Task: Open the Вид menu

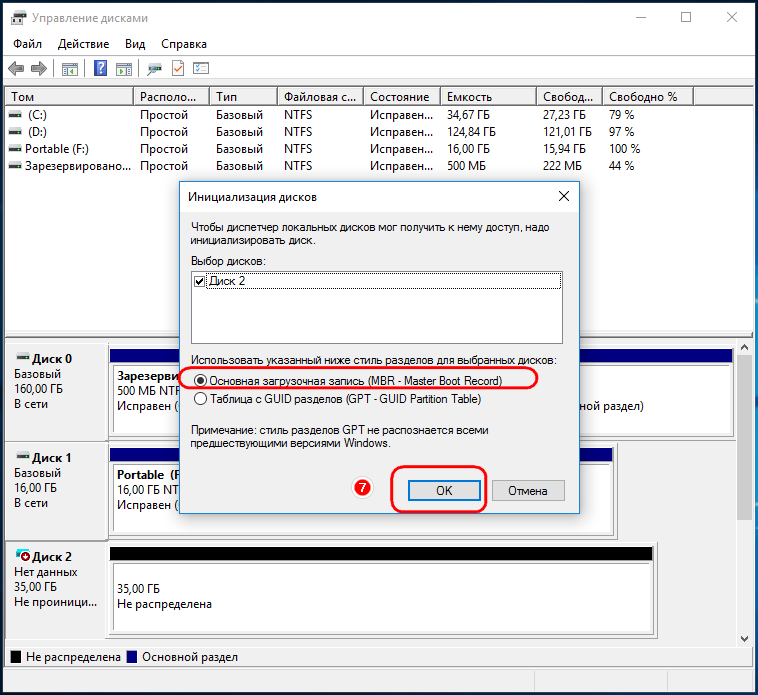Action: coord(135,44)
